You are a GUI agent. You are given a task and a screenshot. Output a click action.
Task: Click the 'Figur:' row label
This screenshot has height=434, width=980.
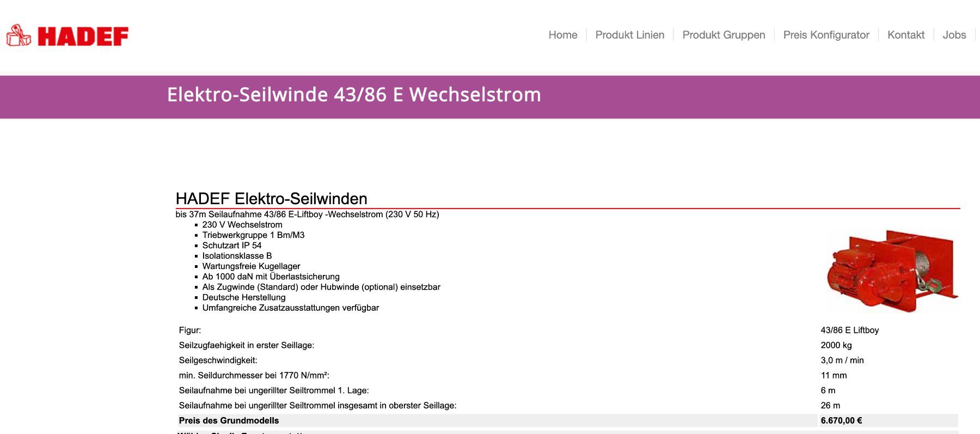190,330
